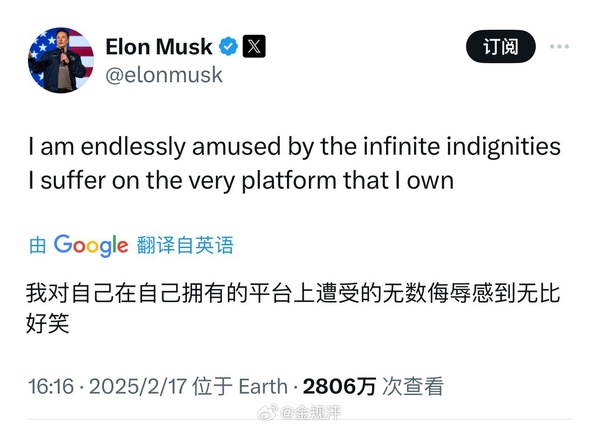Click the 16:16 post timestamp

(51, 386)
